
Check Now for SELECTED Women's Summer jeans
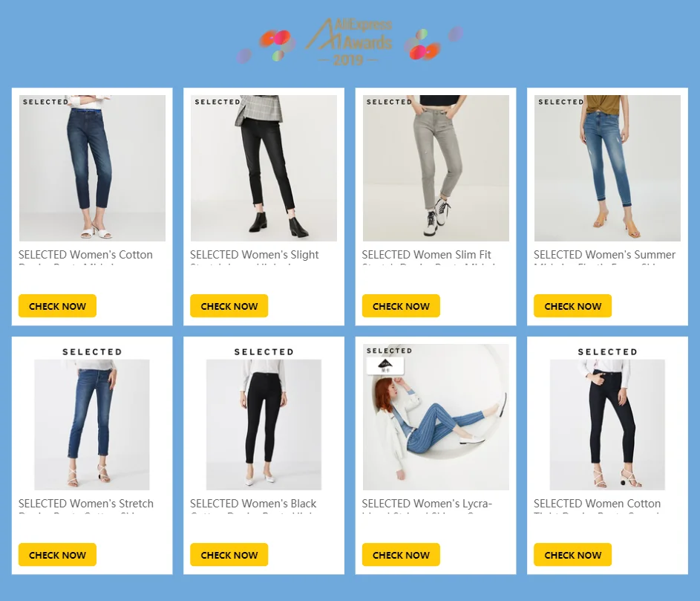(573, 306)
